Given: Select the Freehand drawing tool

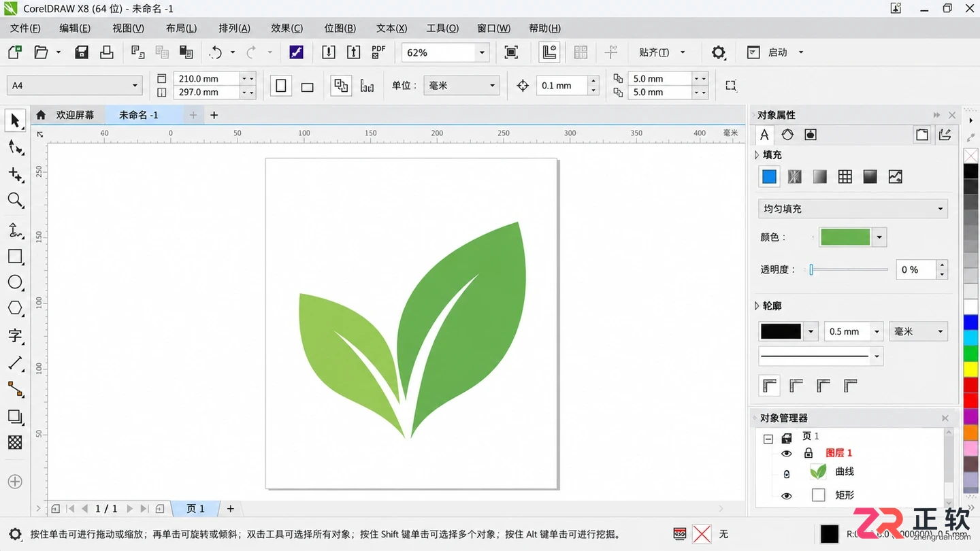Looking at the screenshot, I should (x=15, y=230).
